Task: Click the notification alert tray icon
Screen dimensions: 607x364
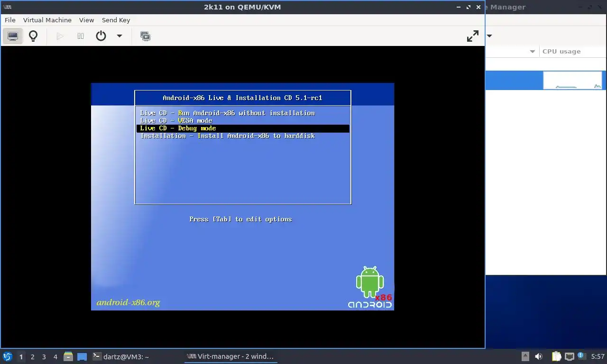Action: (580, 356)
